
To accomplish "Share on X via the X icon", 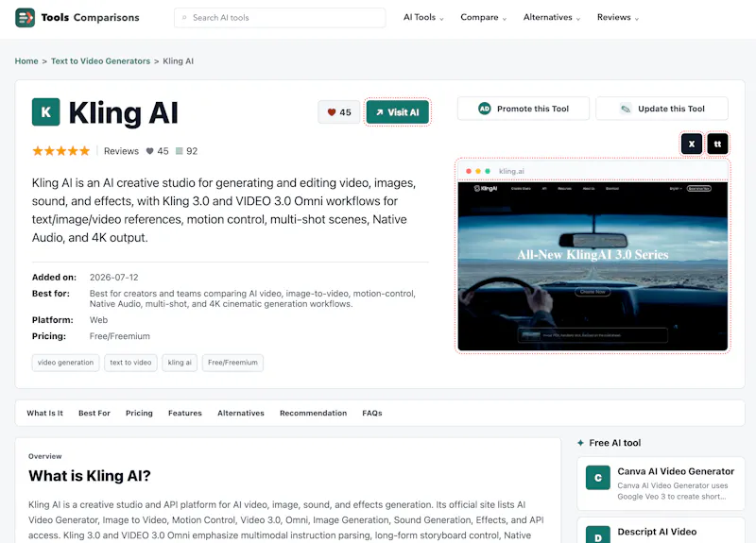I will pyautogui.click(x=692, y=144).
